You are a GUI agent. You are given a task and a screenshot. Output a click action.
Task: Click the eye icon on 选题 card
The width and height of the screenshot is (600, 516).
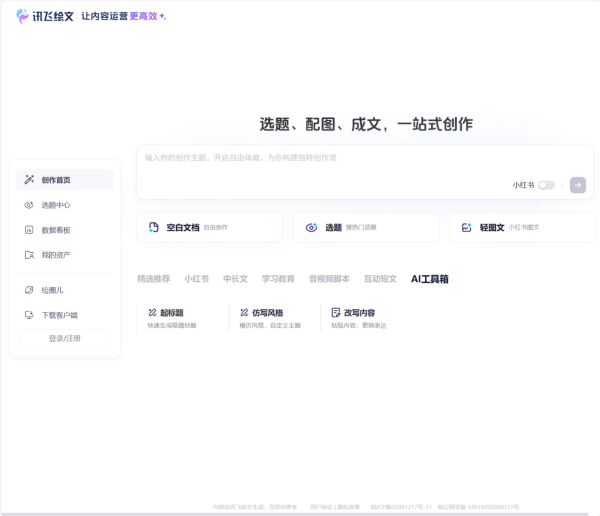point(311,227)
